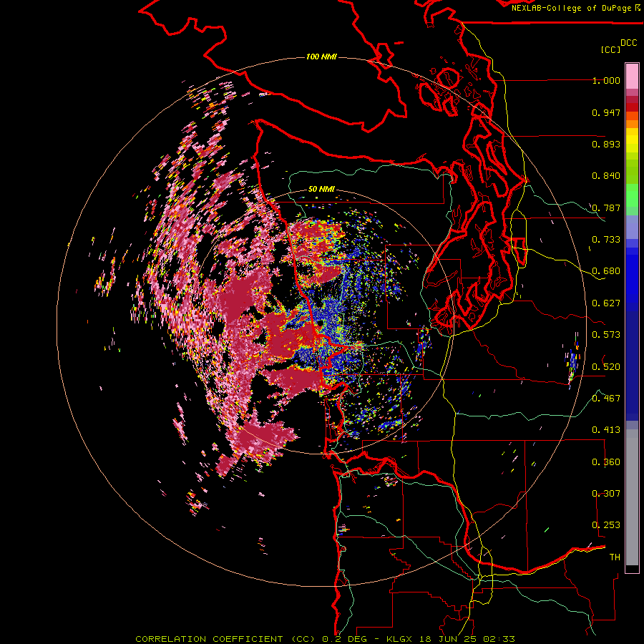The height and width of the screenshot is (644, 644).
Task: Click the 1.000 value on color scale
Action: point(606,80)
